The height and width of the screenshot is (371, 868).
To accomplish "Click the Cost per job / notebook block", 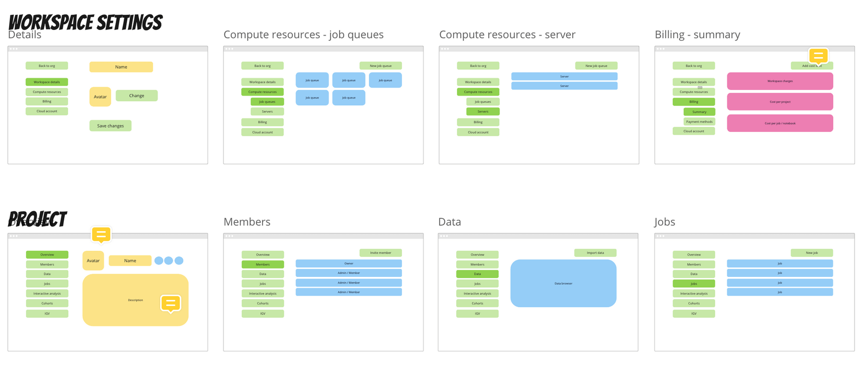I will [x=780, y=123].
